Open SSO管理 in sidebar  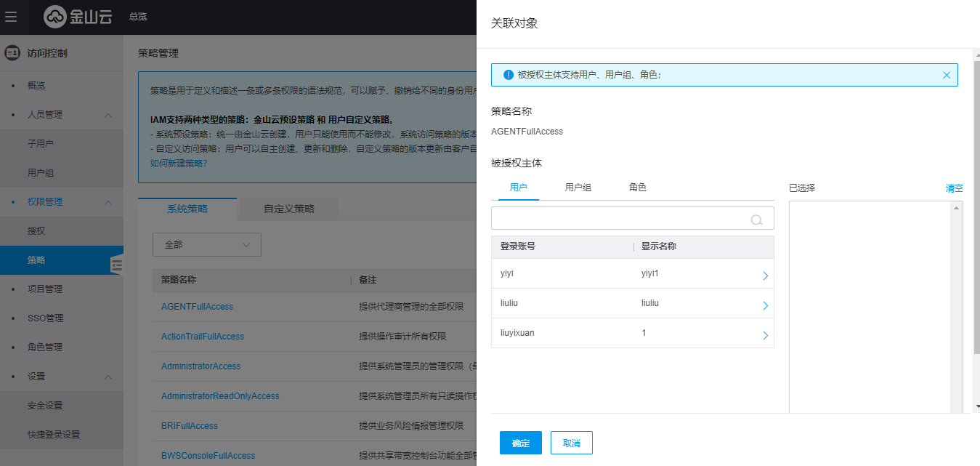[x=45, y=318]
